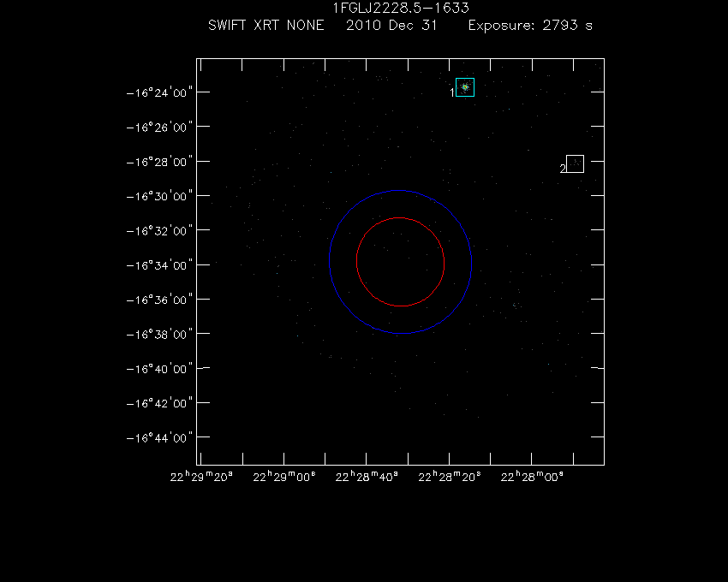
Task: Click declination label -16°30'00"
Action: [159, 196]
